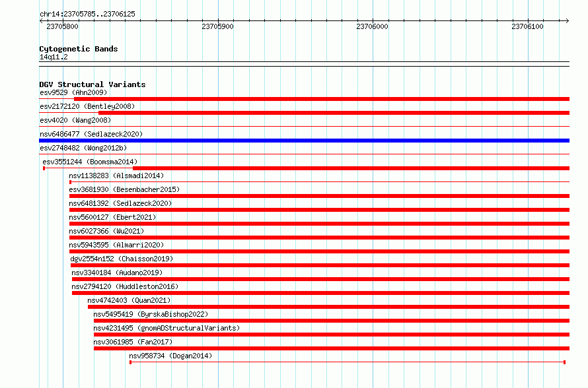Click the esv9529 thick red feature bar
The image size is (588, 388).
coord(322,99)
